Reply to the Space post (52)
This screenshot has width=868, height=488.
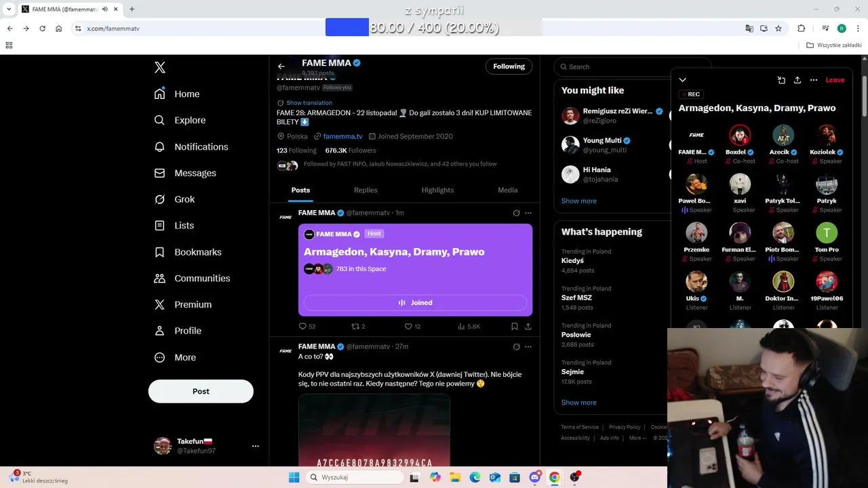(307, 326)
